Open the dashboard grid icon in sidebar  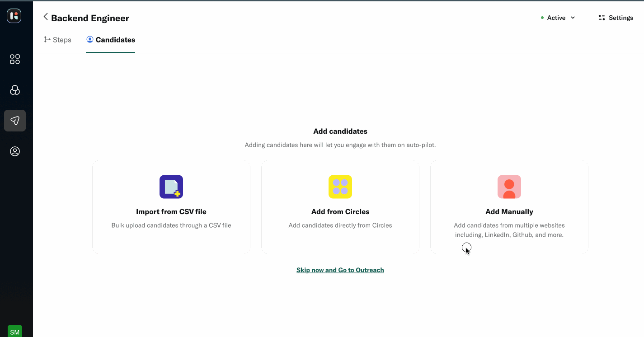pos(14,59)
